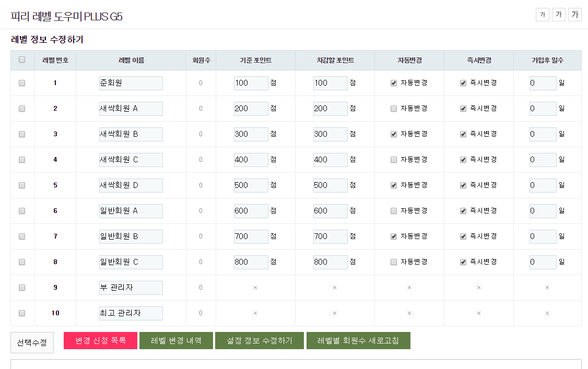Click the 선택수정 button
This screenshot has height=369, width=588.
[32, 342]
